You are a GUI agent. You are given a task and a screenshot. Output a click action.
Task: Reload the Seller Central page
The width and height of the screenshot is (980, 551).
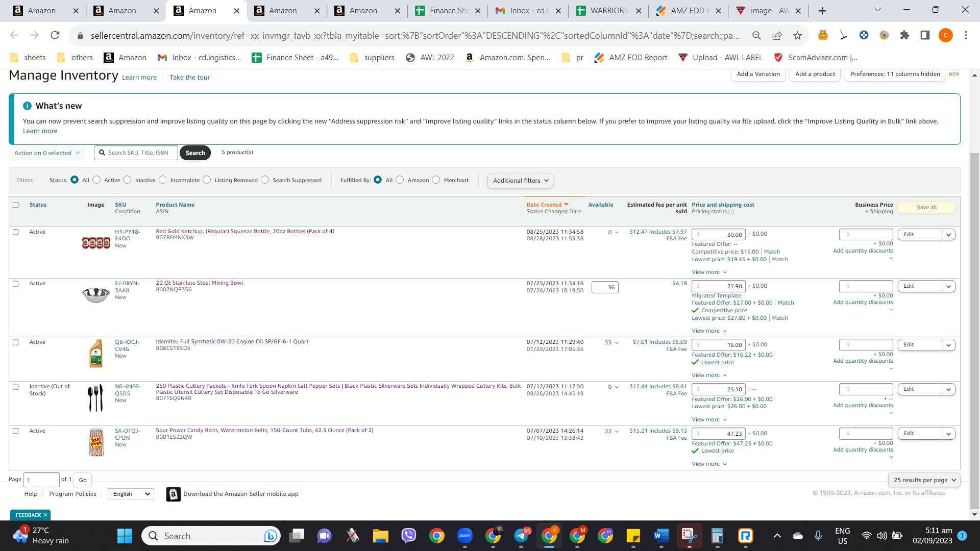pos(55,35)
